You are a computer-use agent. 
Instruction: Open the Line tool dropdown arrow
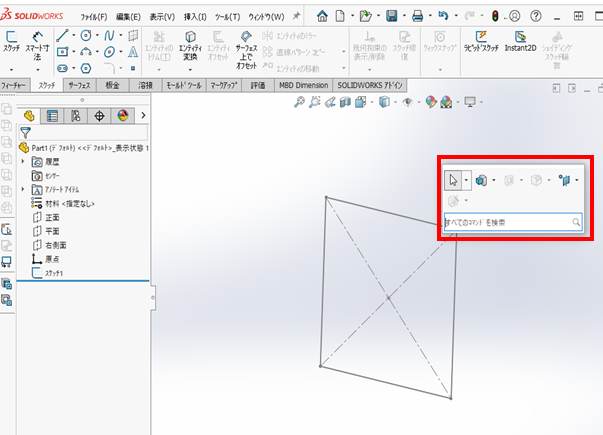point(74,35)
